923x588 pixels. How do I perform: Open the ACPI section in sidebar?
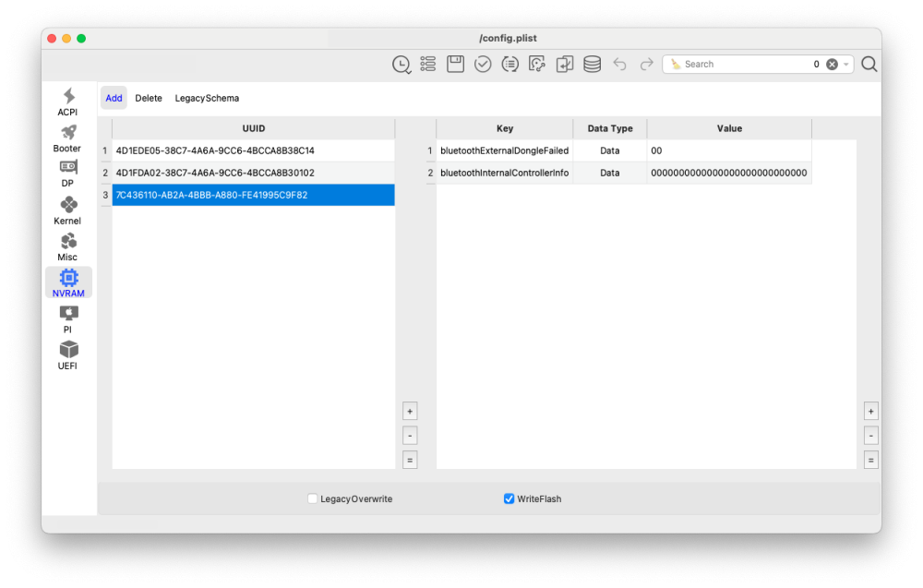pos(67,102)
